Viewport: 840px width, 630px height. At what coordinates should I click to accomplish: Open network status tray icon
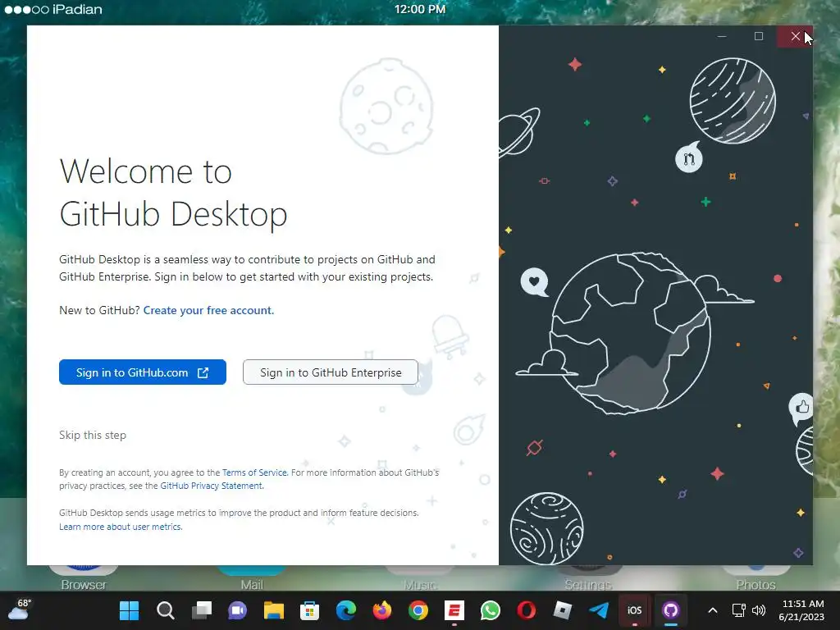739,610
